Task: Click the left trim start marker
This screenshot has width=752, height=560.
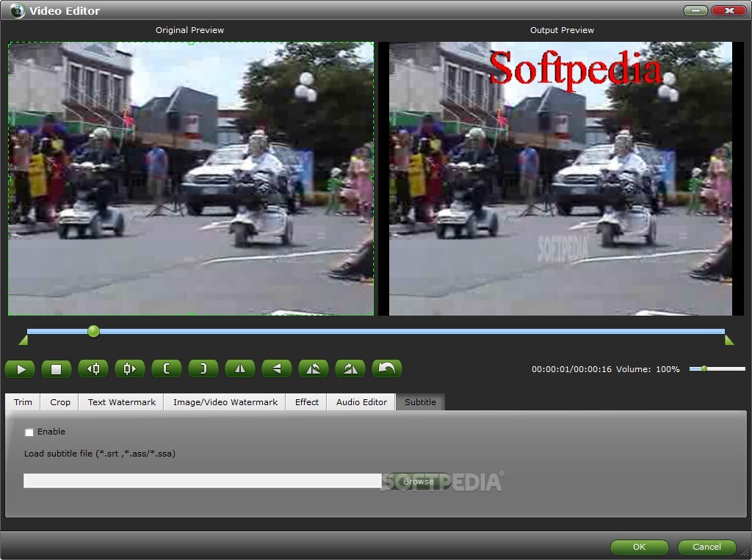Action: point(23,340)
